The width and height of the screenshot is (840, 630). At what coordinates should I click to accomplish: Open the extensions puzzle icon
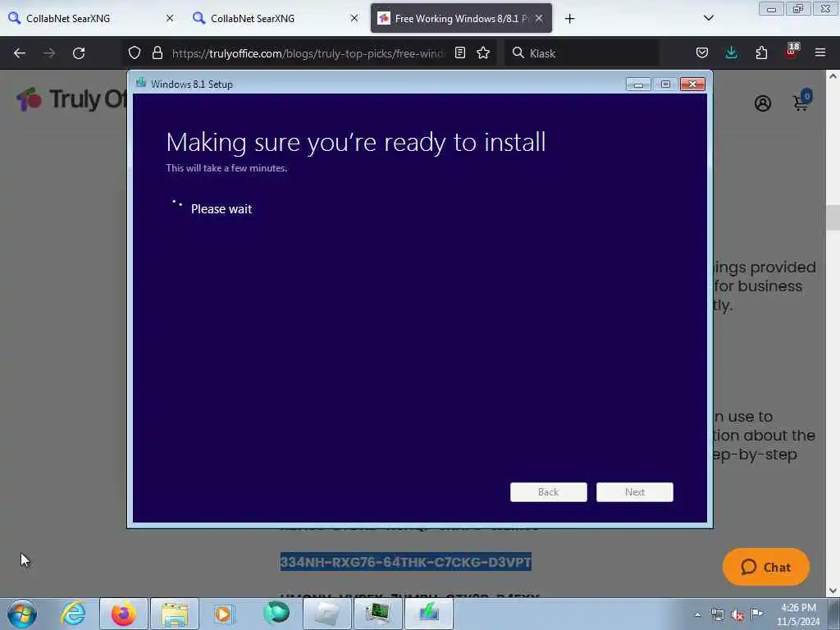click(761, 52)
